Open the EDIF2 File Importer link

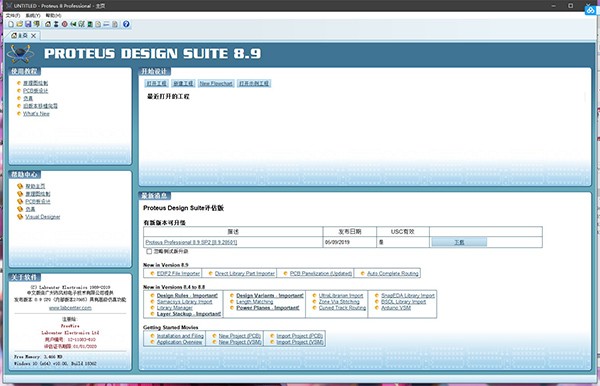click(x=178, y=273)
